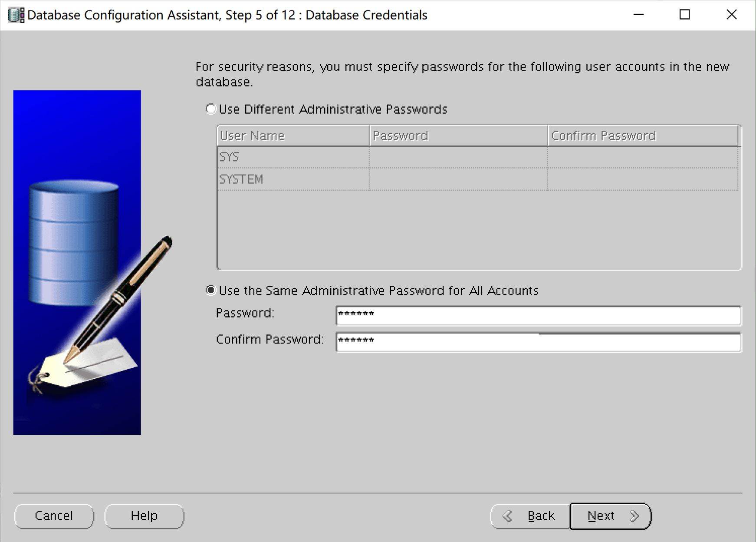Select the SYSTEM user row
Viewport: 756px width, 542px height.
[477, 179]
